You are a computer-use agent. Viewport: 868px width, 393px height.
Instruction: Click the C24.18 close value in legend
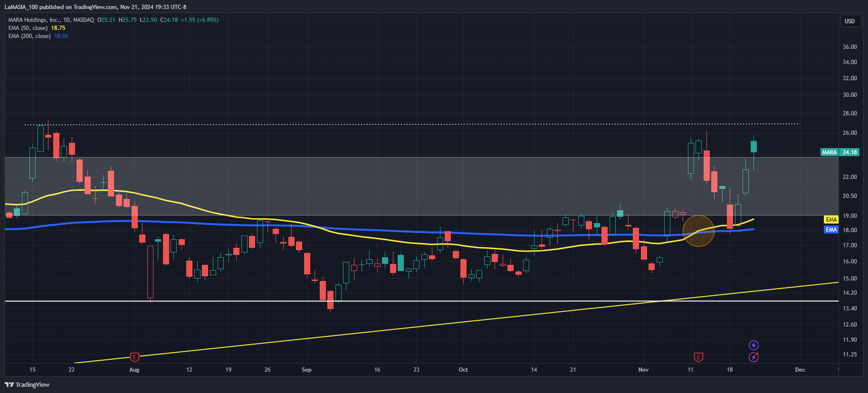click(x=169, y=20)
